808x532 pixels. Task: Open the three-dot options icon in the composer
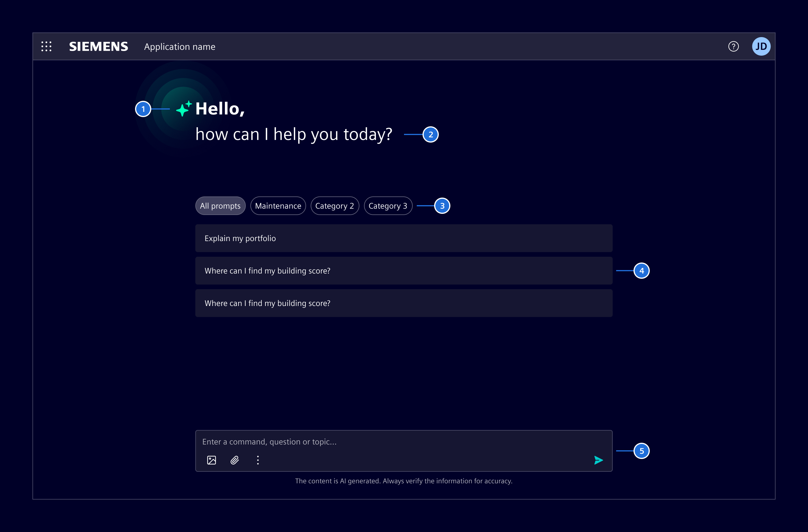(x=258, y=460)
